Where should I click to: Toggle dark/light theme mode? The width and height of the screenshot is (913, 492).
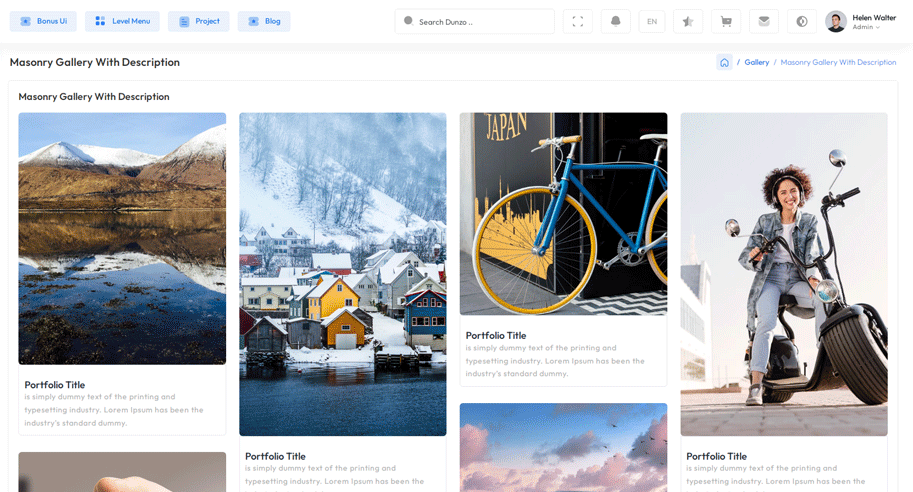pos(801,21)
